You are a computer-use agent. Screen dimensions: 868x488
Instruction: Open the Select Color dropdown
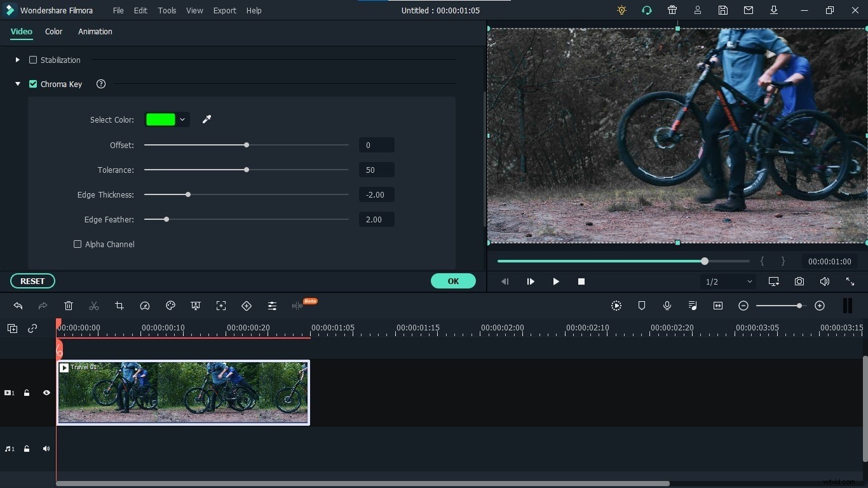(x=182, y=119)
